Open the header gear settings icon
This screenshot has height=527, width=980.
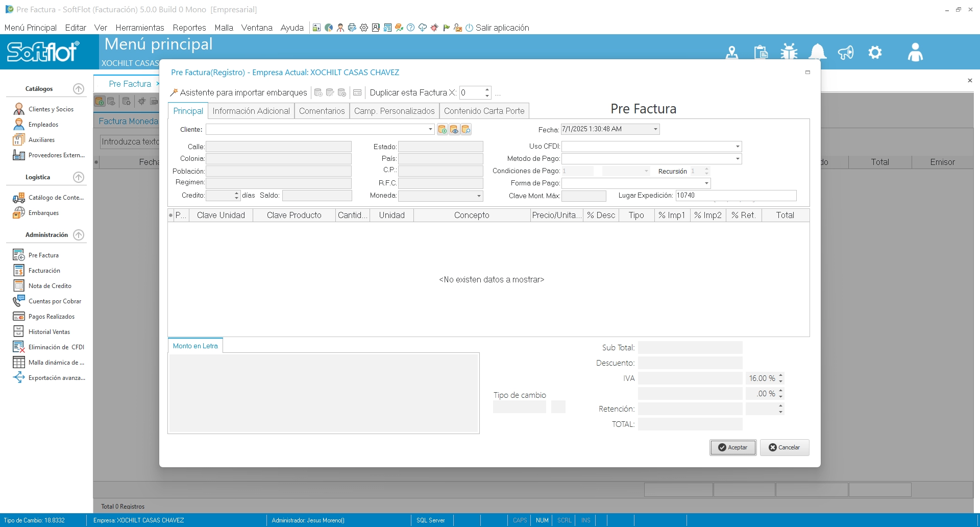click(875, 52)
